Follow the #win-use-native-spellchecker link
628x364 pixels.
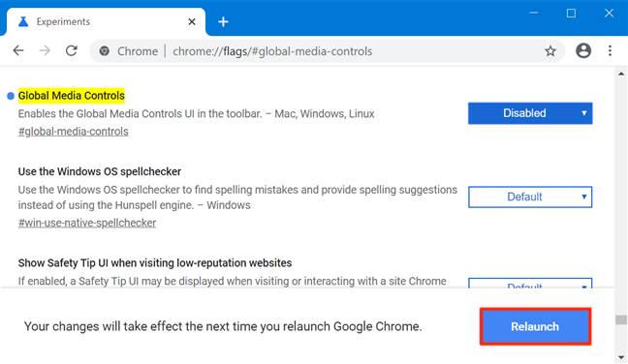click(x=87, y=223)
